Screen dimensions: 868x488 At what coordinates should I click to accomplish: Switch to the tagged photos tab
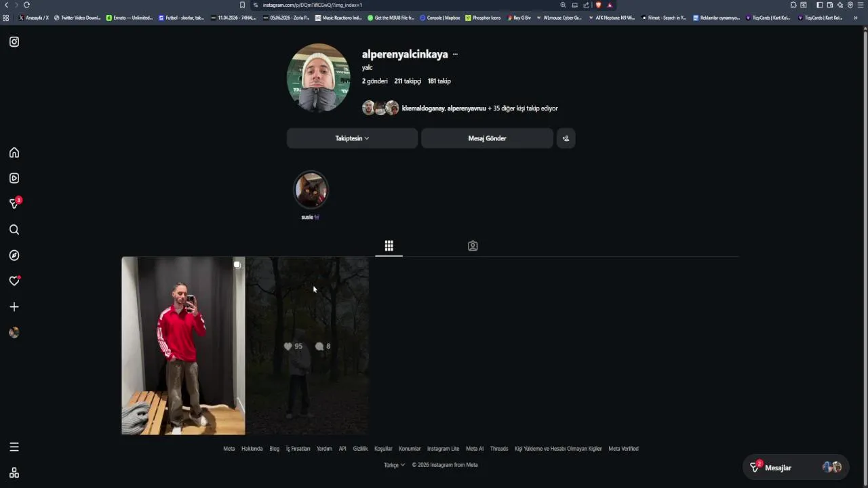[473, 246]
